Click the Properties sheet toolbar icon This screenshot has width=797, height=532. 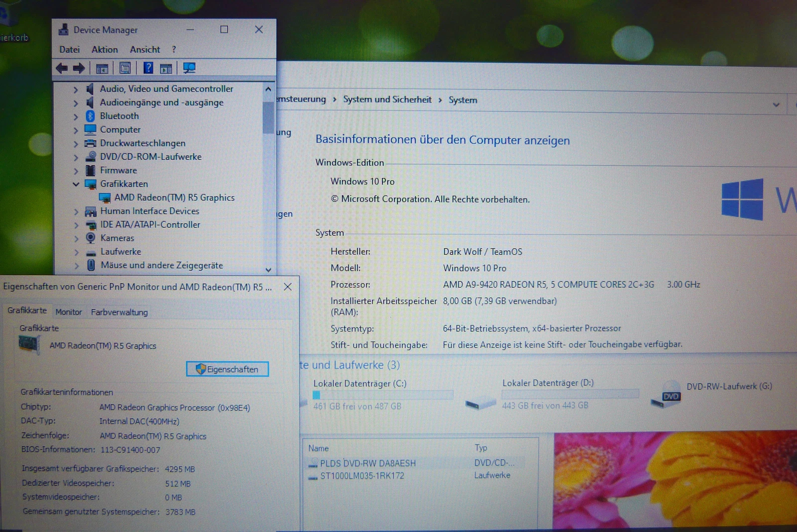[x=125, y=68]
